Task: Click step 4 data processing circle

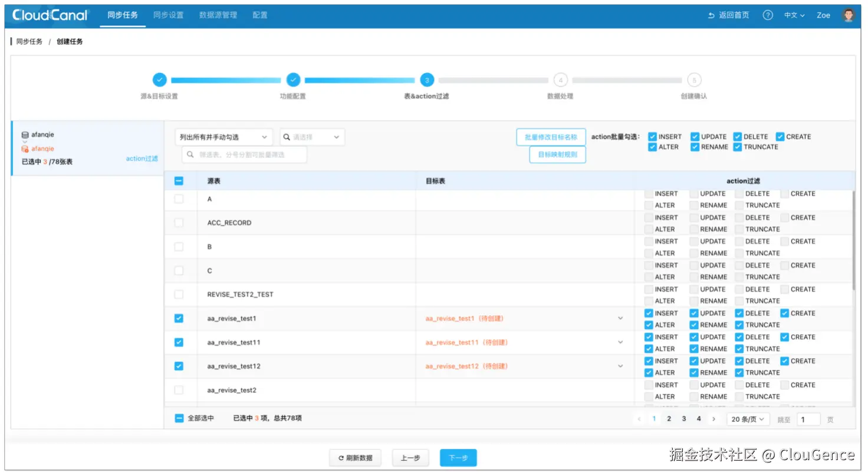Action: (561, 80)
